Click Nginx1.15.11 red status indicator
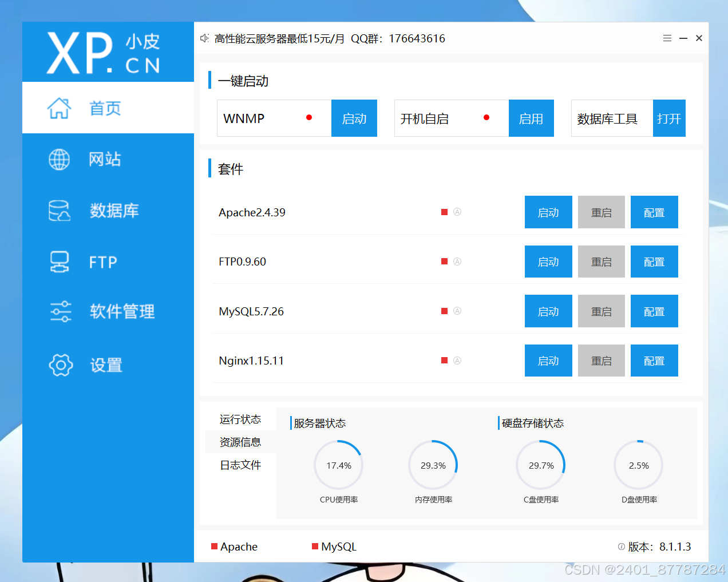Screen dimensions: 728x582 [444, 361]
